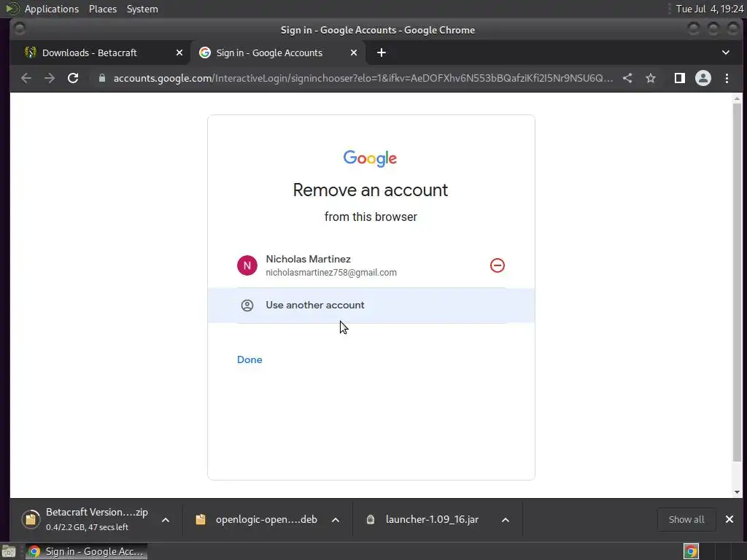This screenshot has width=747, height=560.
Task: Expand options for Betacraft Version zip download
Action: point(166,519)
